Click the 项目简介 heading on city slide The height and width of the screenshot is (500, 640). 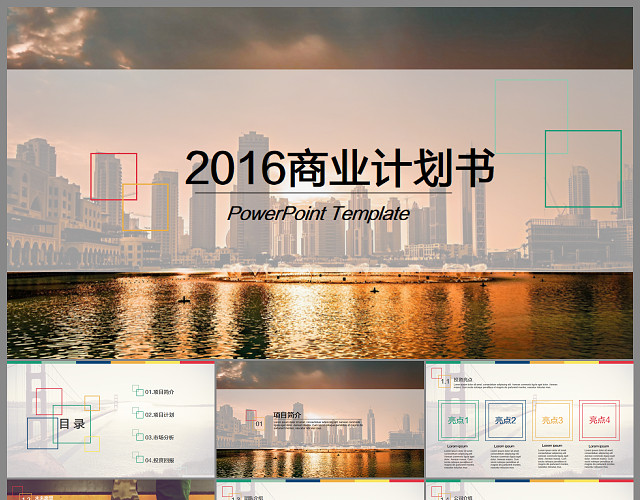[x=287, y=415]
